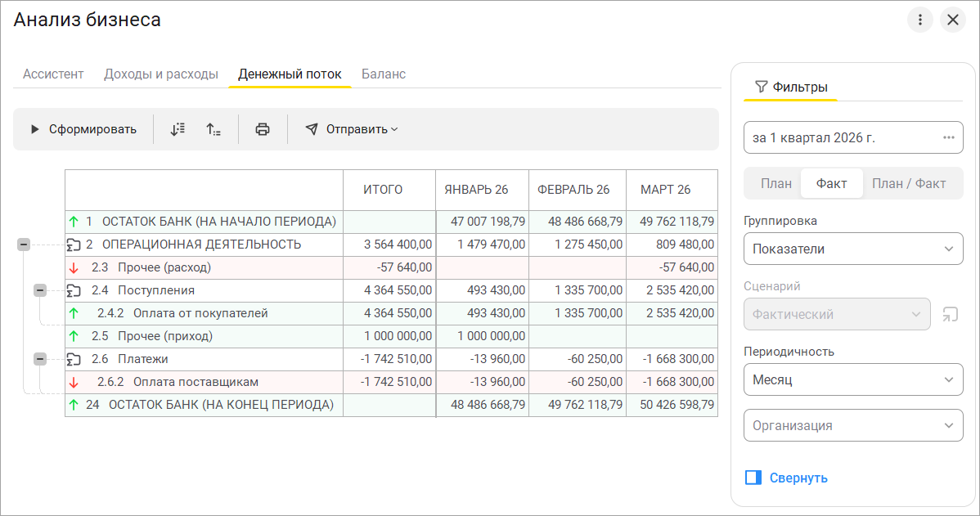Click the scenario select icon beside Фактический

point(950,314)
